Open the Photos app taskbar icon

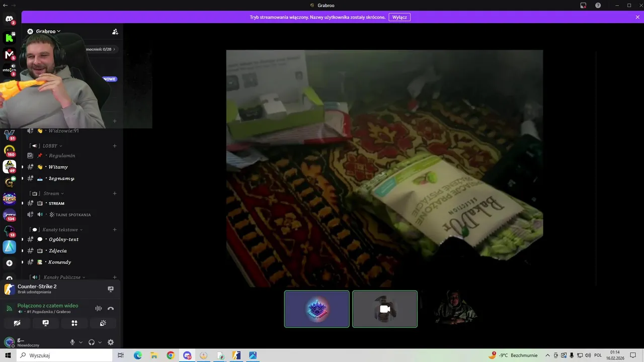point(253,355)
